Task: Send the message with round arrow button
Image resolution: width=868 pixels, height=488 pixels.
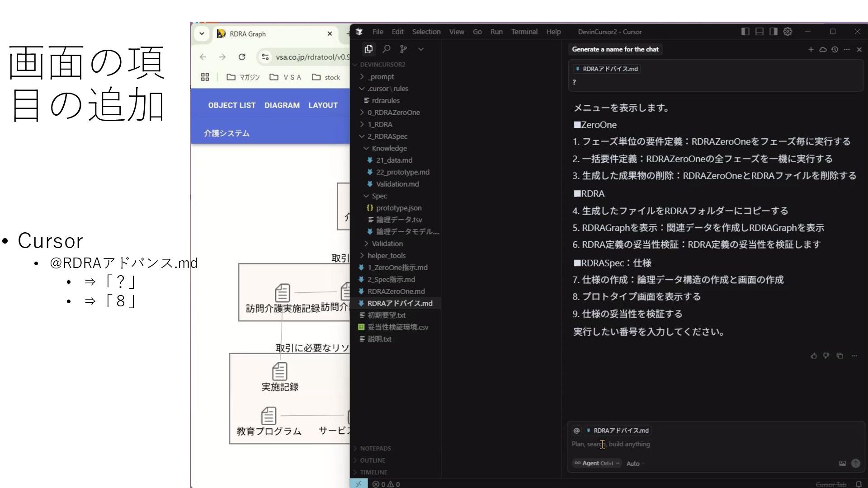Action: pos(856,463)
